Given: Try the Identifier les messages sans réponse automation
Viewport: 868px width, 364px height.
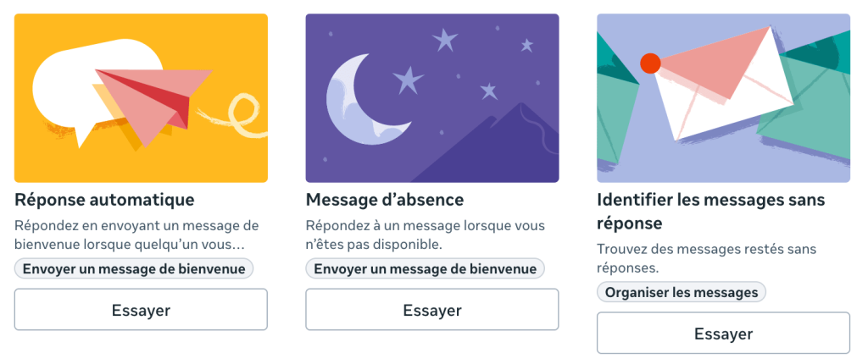Looking at the screenshot, I should coord(723,334).
